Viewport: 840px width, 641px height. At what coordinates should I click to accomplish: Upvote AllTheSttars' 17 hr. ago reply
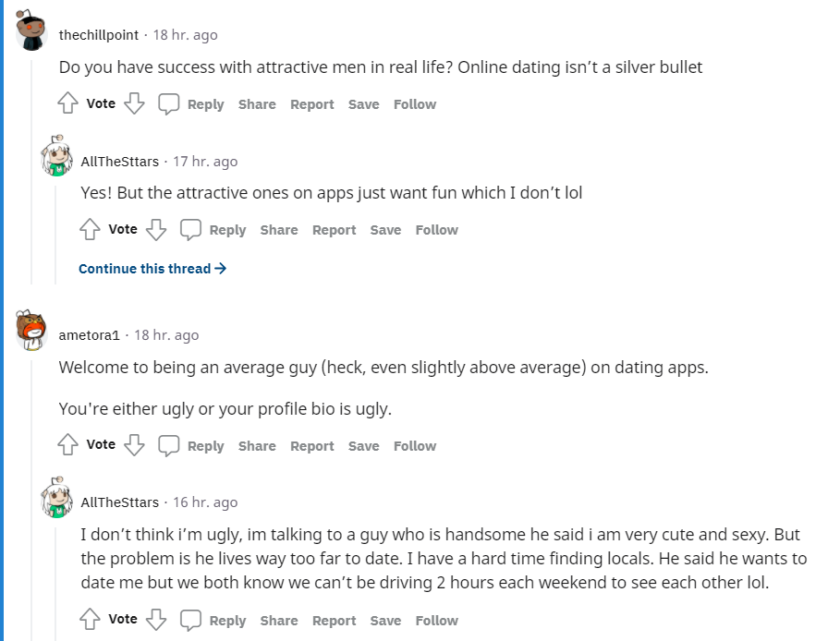pos(90,230)
